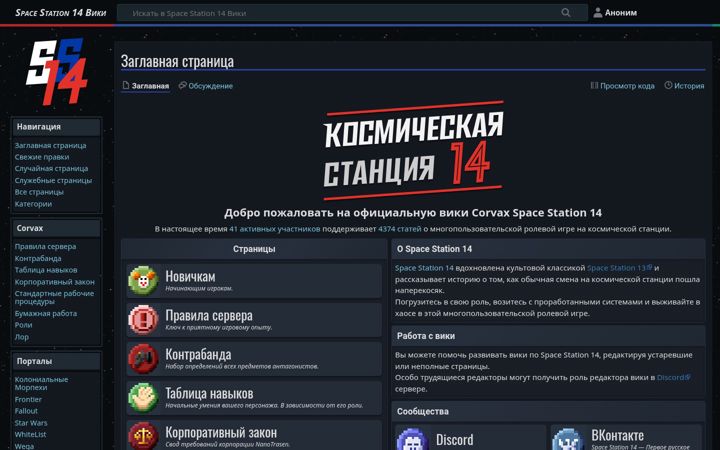Click the SS14 logo in sidebar
720x450 pixels.
56,72
